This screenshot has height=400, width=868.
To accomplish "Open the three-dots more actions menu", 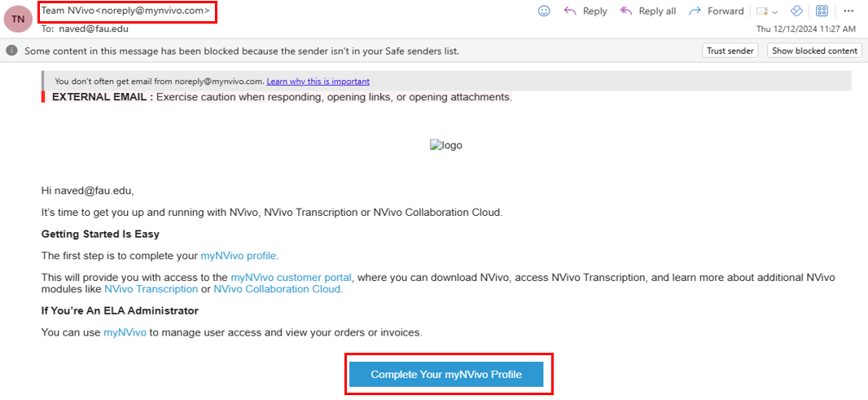I will coord(848,11).
